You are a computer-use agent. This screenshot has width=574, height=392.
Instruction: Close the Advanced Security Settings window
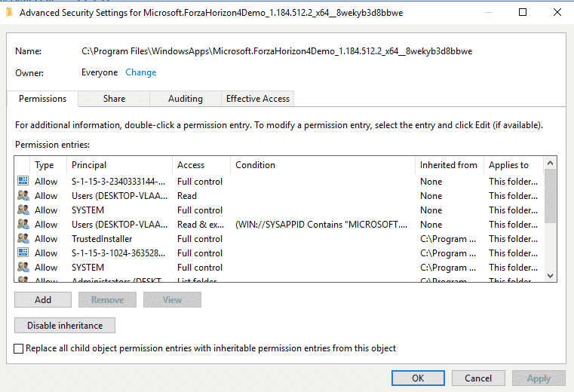(557, 12)
